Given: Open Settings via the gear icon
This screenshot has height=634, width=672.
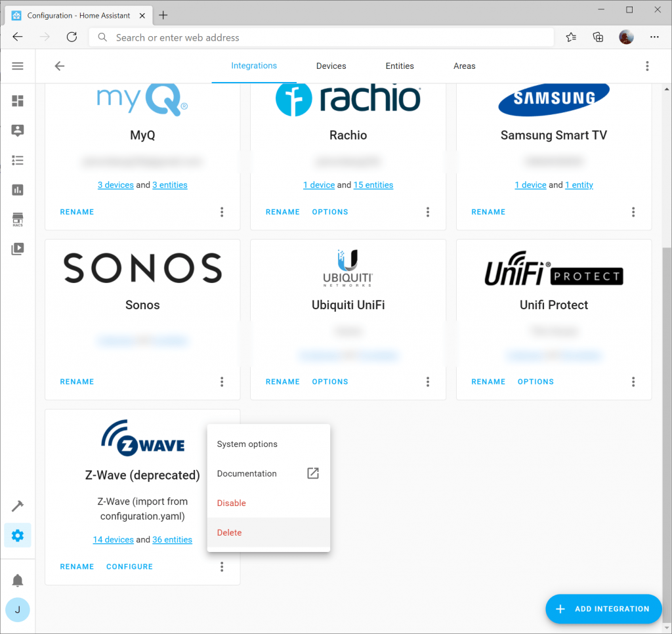Looking at the screenshot, I should (18, 535).
